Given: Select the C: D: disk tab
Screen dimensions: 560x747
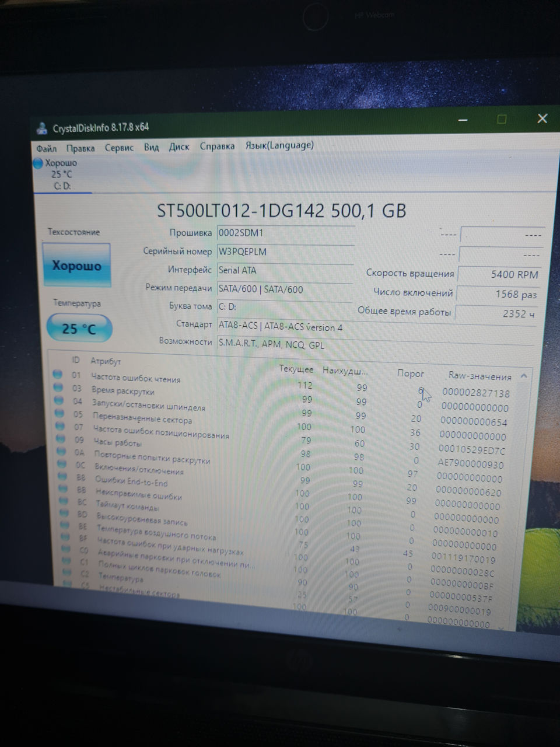Looking at the screenshot, I should (x=62, y=174).
